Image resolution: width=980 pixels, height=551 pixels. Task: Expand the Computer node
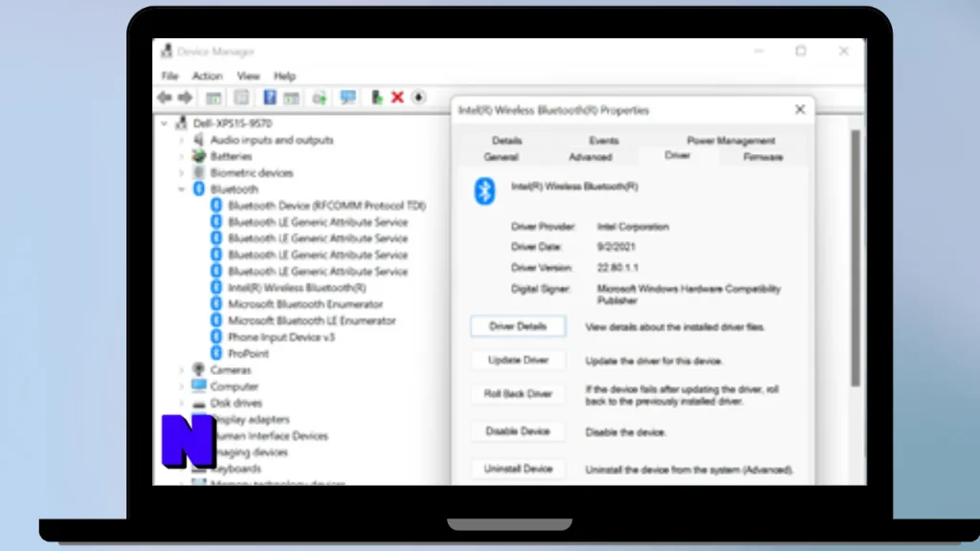182,386
